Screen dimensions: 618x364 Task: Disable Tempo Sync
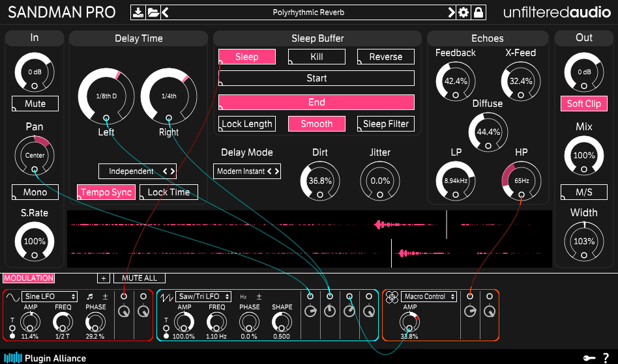pos(106,192)
